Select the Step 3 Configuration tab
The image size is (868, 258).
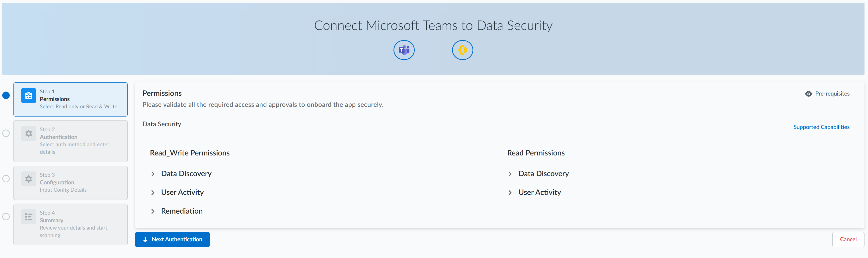(71, 182)
